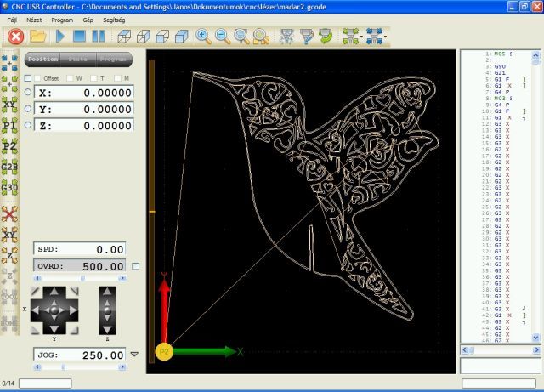Expand the JOG speed dropdown arrow
544x392 pixels.
[134, 354]
